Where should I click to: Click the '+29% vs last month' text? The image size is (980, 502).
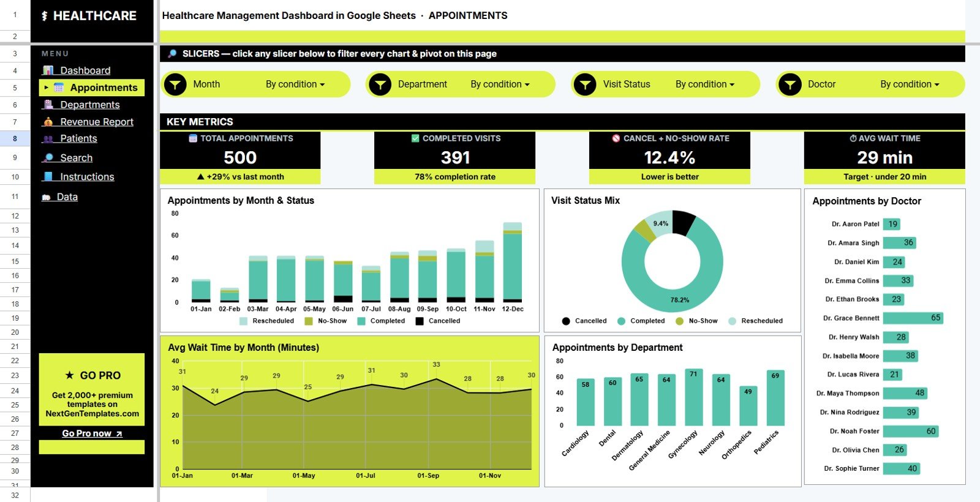245,177
